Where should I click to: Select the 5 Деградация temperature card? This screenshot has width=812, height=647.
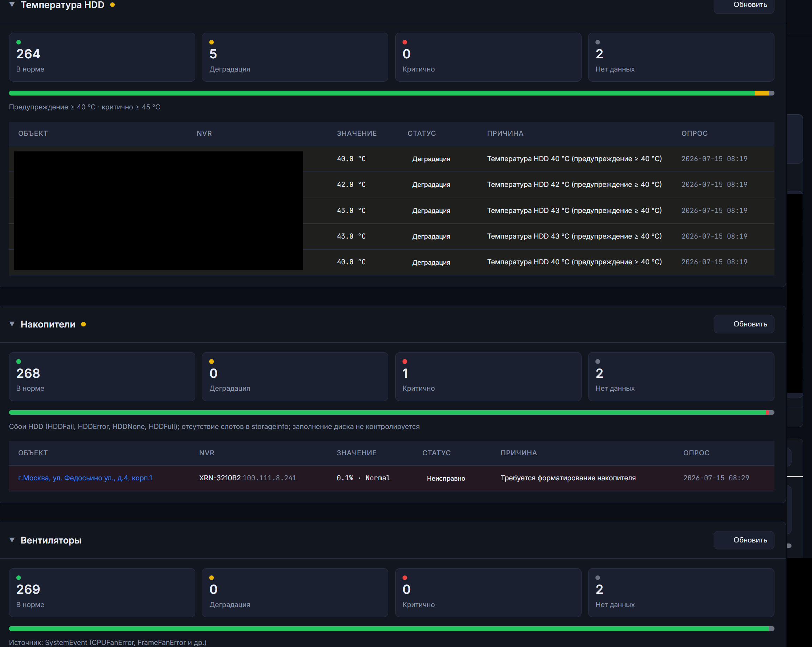(295, 57)
